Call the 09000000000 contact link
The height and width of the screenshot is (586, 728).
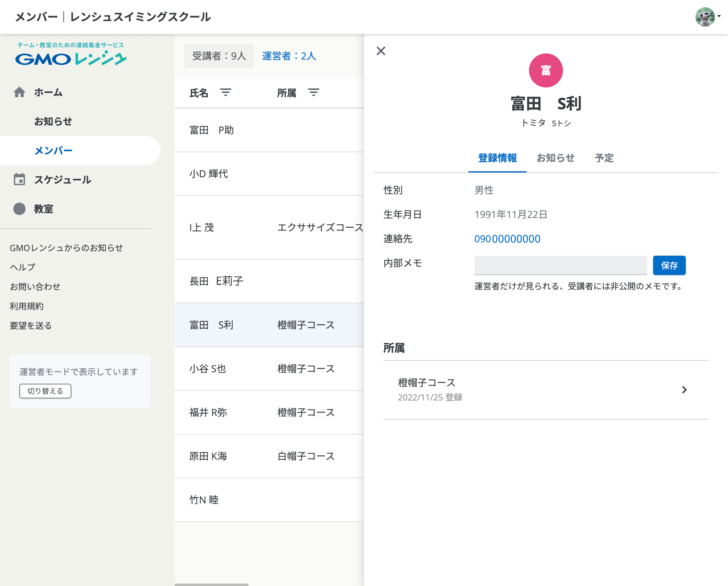pyautogui.click(x=507, y=239)
